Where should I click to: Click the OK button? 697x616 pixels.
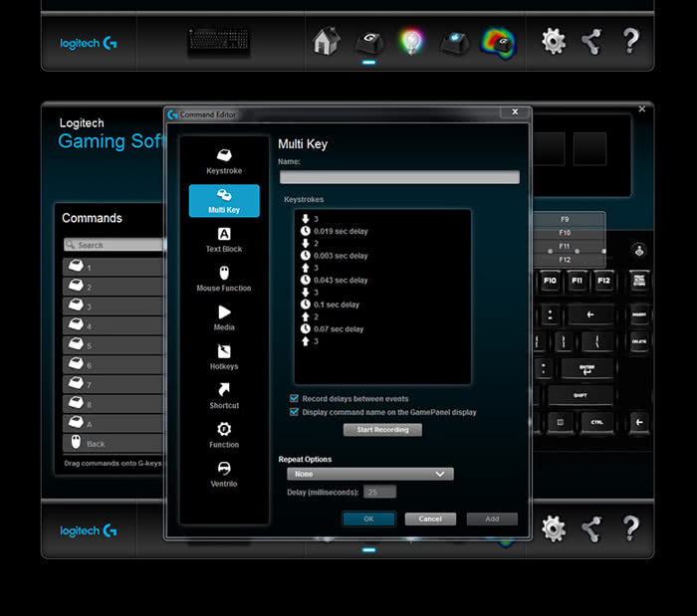coord(368,518)
